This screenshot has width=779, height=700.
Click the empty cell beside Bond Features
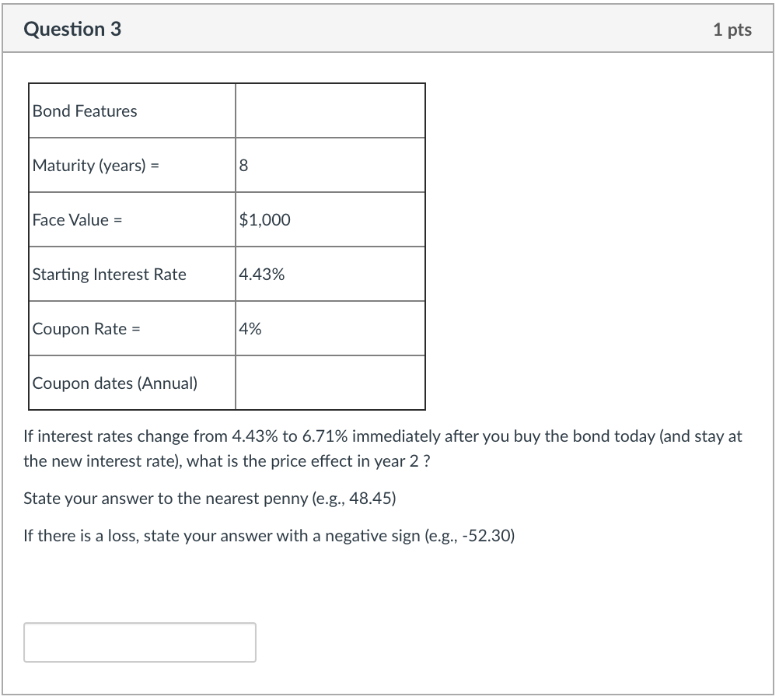coord(330,110)
